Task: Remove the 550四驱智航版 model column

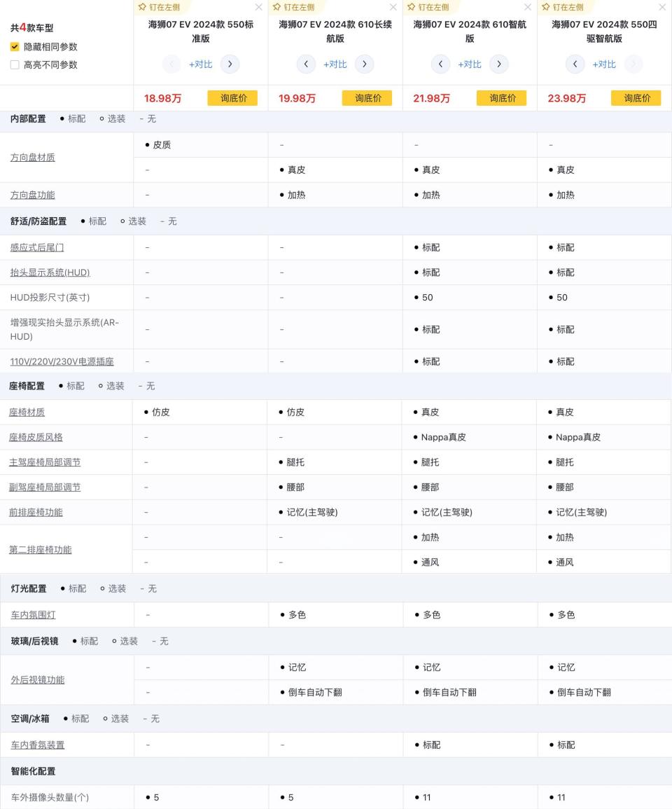Action: click(663, 7)
